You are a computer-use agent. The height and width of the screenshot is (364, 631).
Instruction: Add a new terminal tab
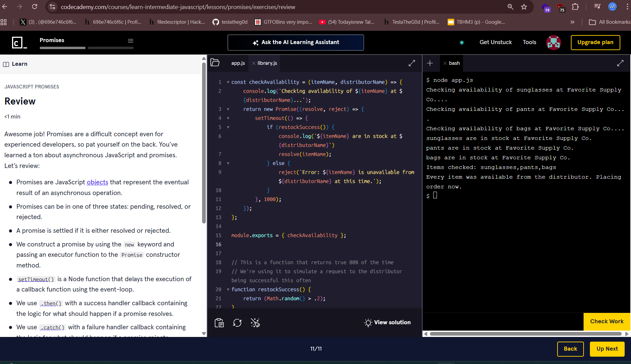pyautogui.click(x=430, y=63)
